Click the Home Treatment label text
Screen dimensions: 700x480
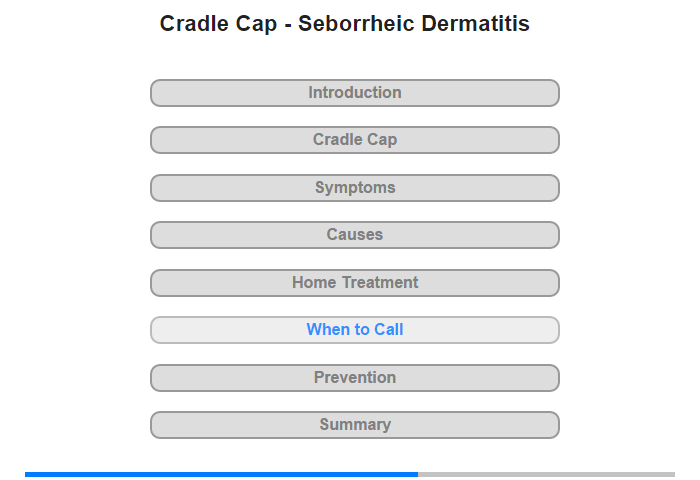[355, 282]
